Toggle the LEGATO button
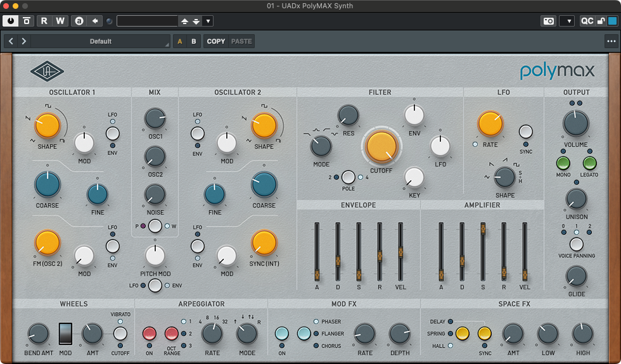Viewport: 621px width, 364px height. click(589, 163)
